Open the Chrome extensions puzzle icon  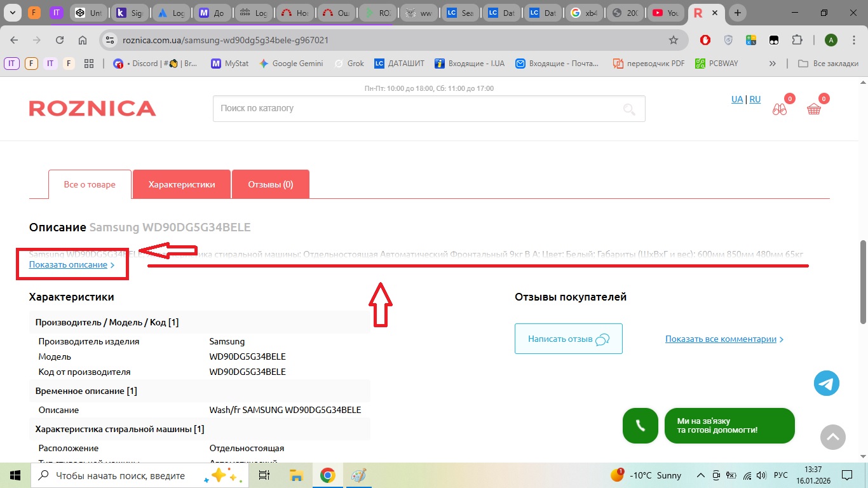tap(797, 40)
